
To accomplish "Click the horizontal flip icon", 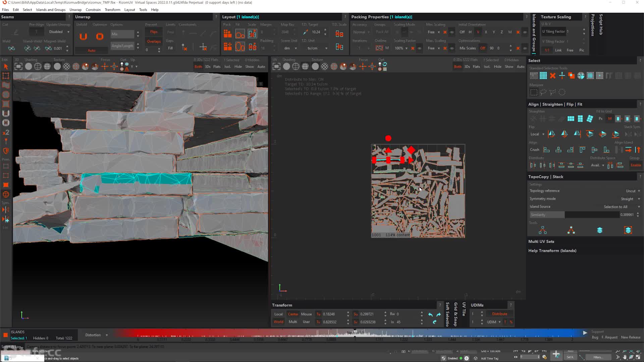I will tap(551, 134).
